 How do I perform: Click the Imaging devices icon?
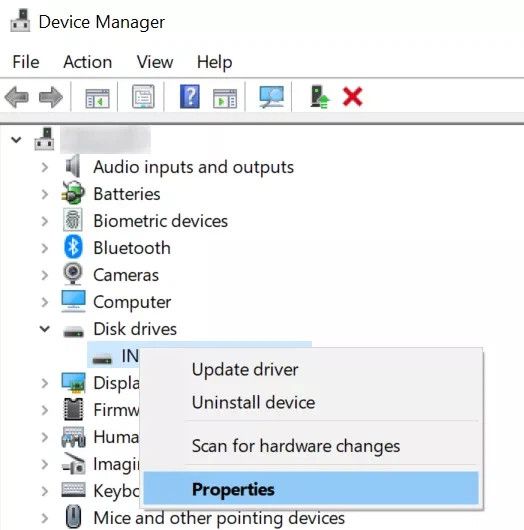[73, 464]
